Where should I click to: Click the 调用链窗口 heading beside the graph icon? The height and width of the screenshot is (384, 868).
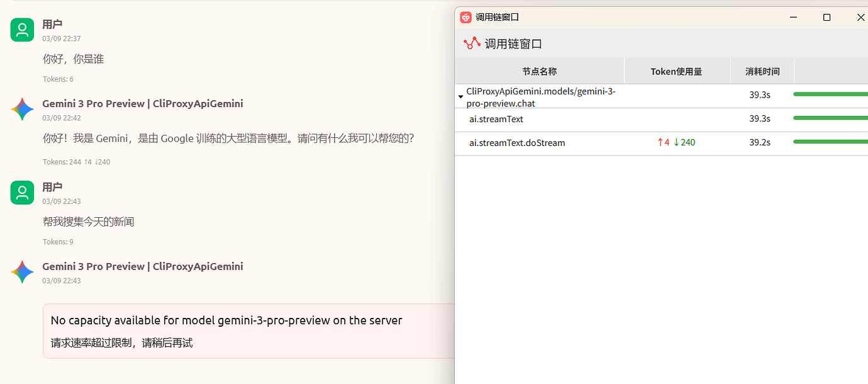point(513,44)
